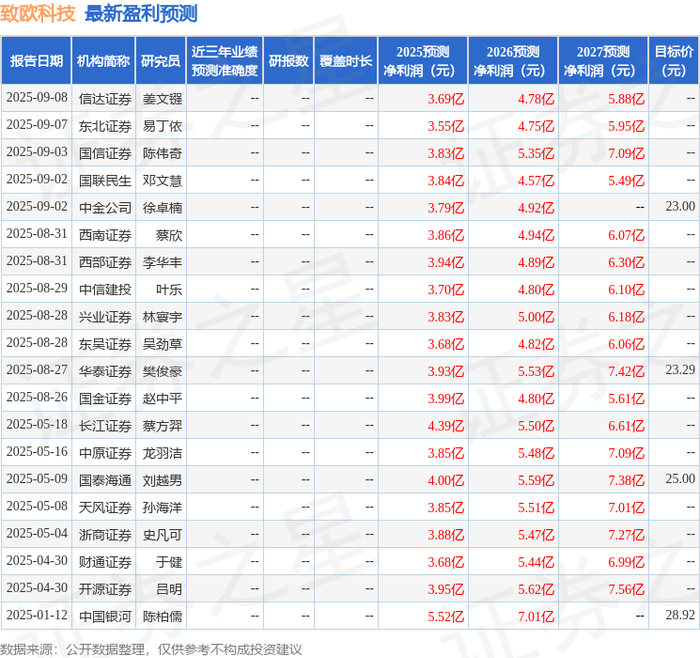Viewport: 700px width, 658px height.
Task: Click 中金公司 institution cell
Action: (x=105, y=208)
